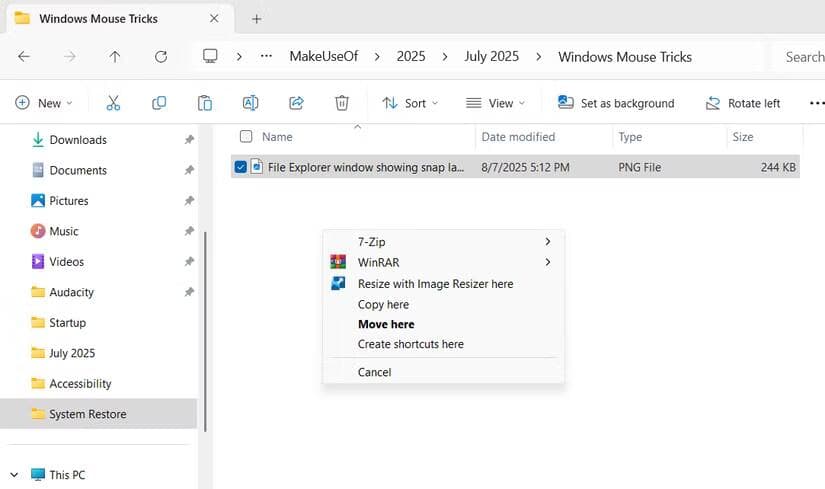The width and height of the screenshot is (825, 489).
Task: Navigate to MakeUseOf in breadcrumb
Action: tap(324, 56)
